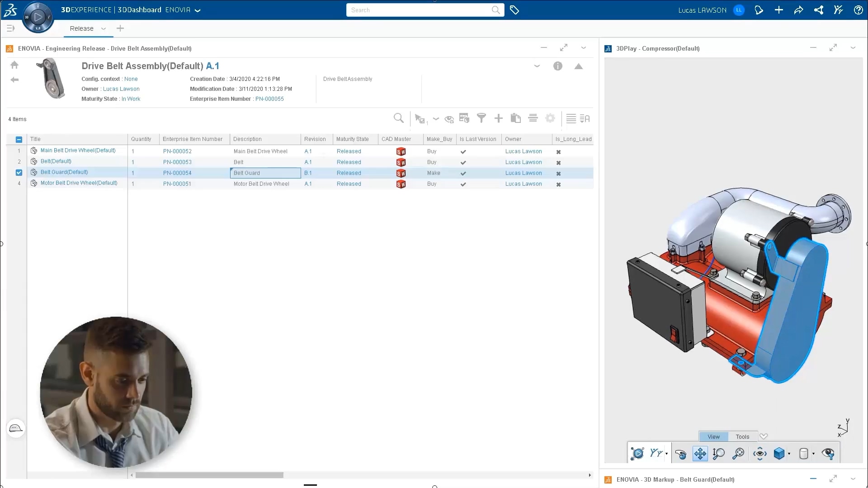
Task: Uncheck the Belt Guard(Default) row checkbox
Action: 19,173
